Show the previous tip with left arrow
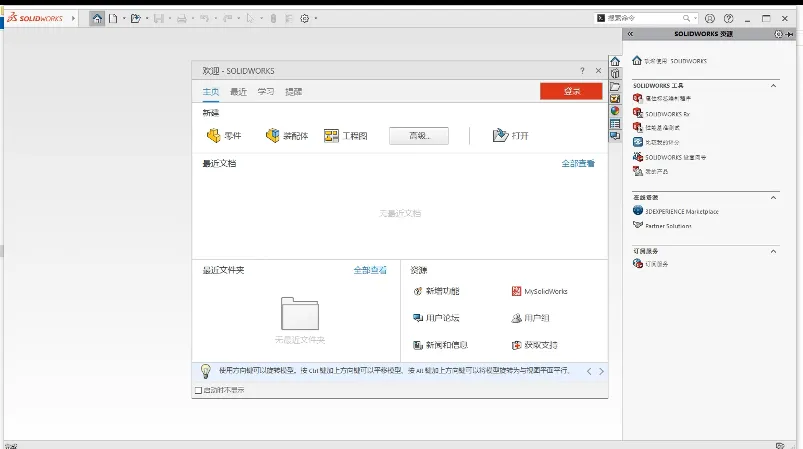803x449 pixels. click(x=589, y=371)
